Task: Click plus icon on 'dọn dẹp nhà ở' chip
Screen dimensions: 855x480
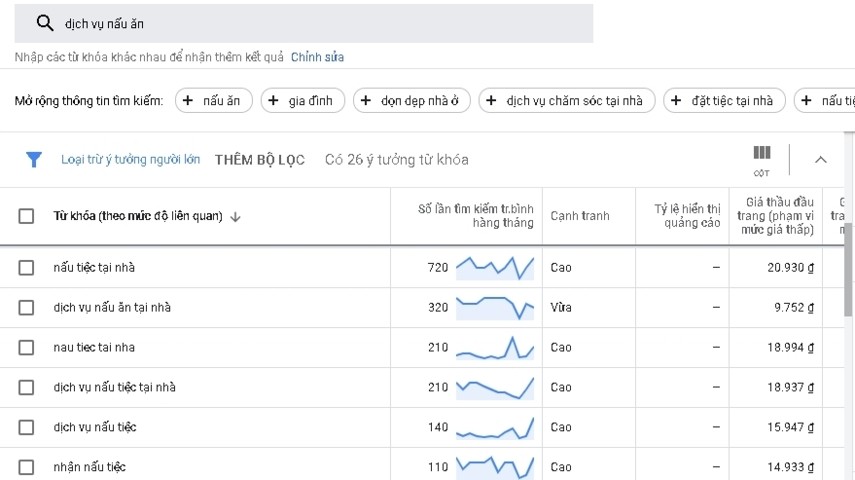Action: [366, 101]
